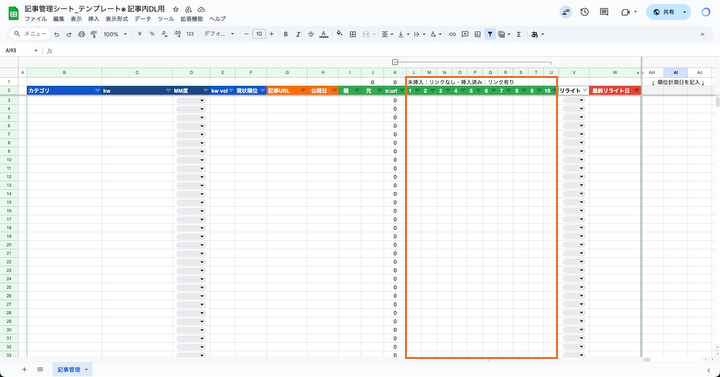The height and width of the screenshot is (377, 720).
Task: Click the print icon
Action: click(x=82, y=34)
